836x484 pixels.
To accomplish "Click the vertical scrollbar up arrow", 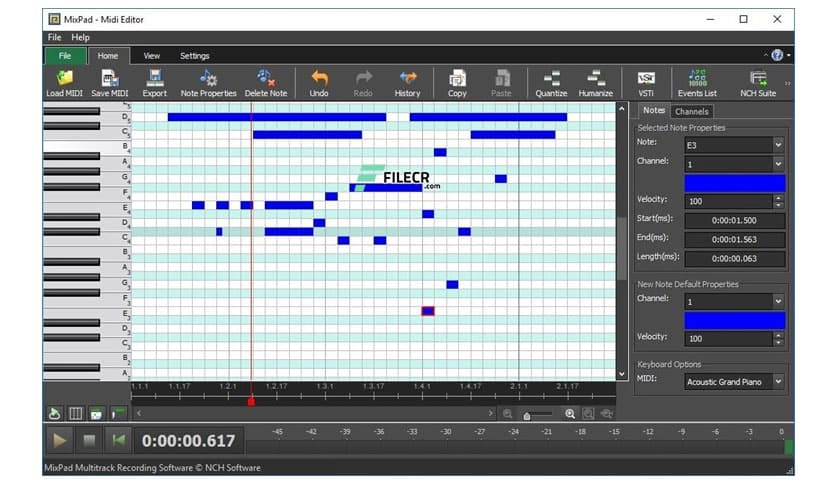I will tap(622, 109).
